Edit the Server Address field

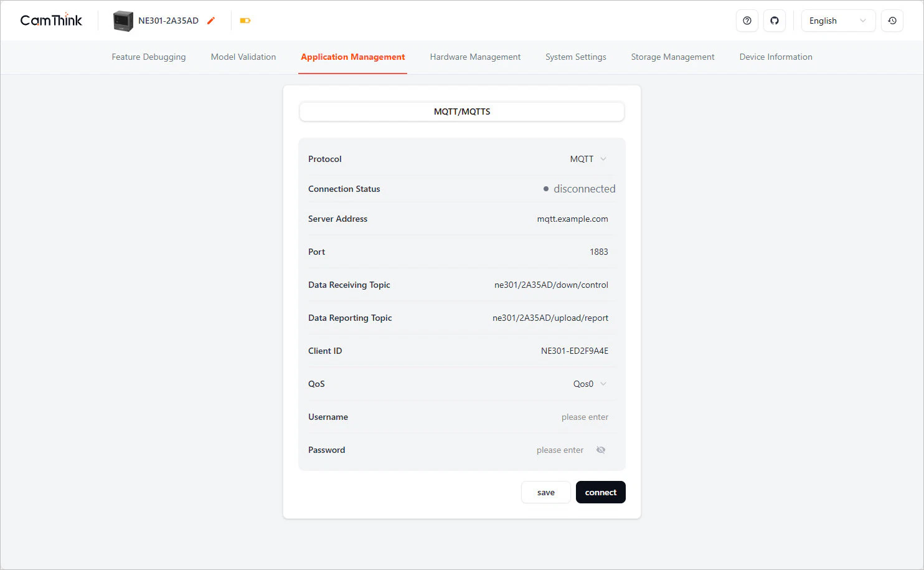tap(560, 219)
